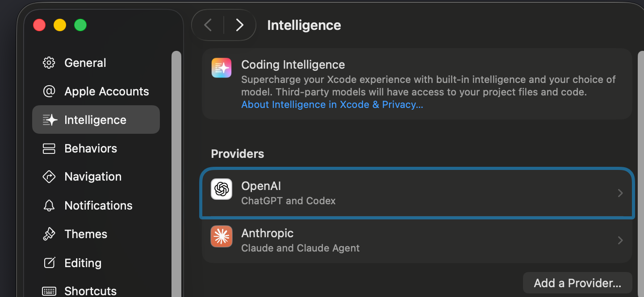Screen dimensions: 644x297
Task: Click the Coding Intelligence gradient icon
Action: [x=222, y=67]
